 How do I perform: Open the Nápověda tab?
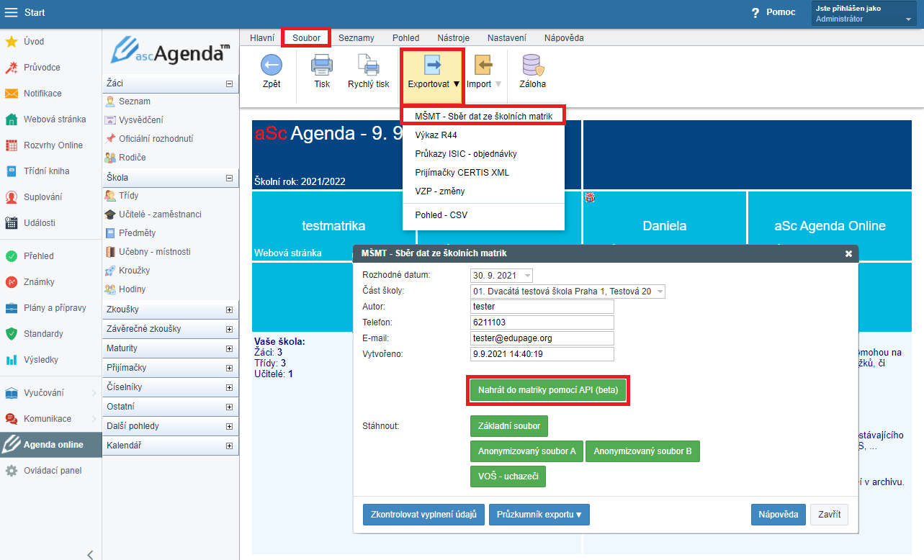tap(564, 37)
